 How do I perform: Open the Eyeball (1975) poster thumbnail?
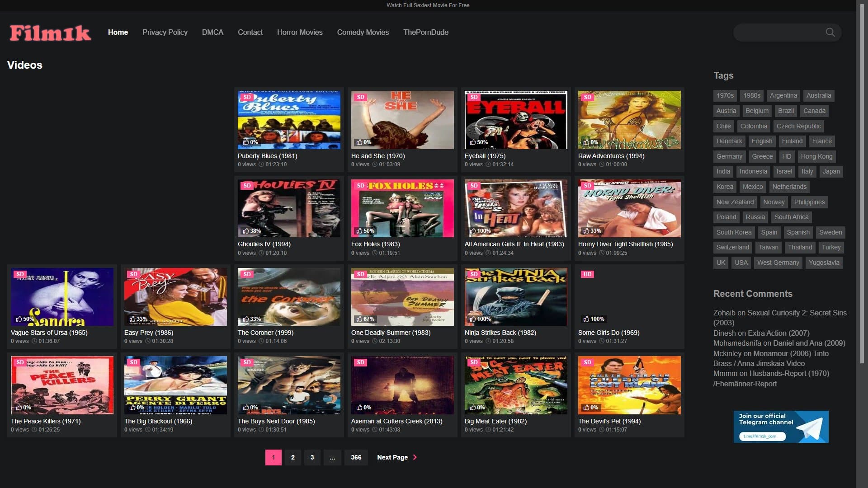pos(516,120)
